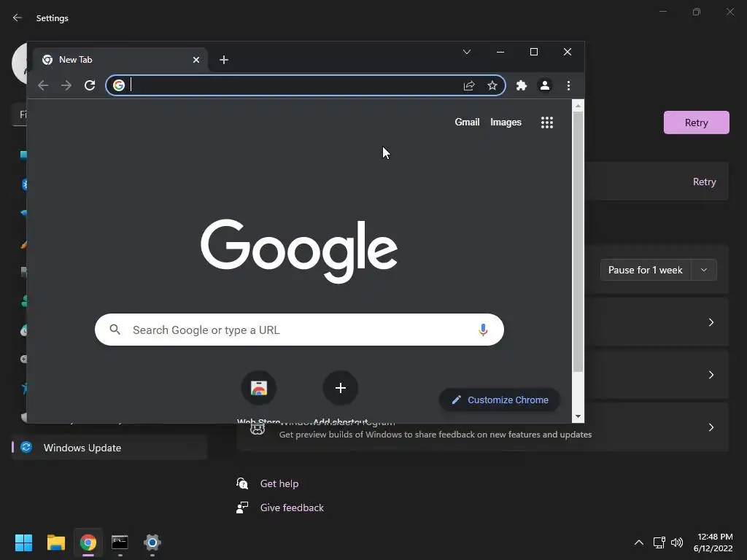
Task: Focus the Search Google or type a URL box
Action: point(299,330)
